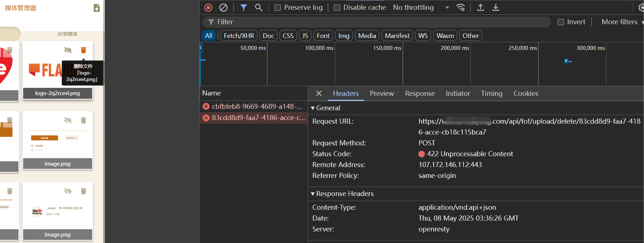Click the Request URL value
644x243 pixels.
pos(529,127)
